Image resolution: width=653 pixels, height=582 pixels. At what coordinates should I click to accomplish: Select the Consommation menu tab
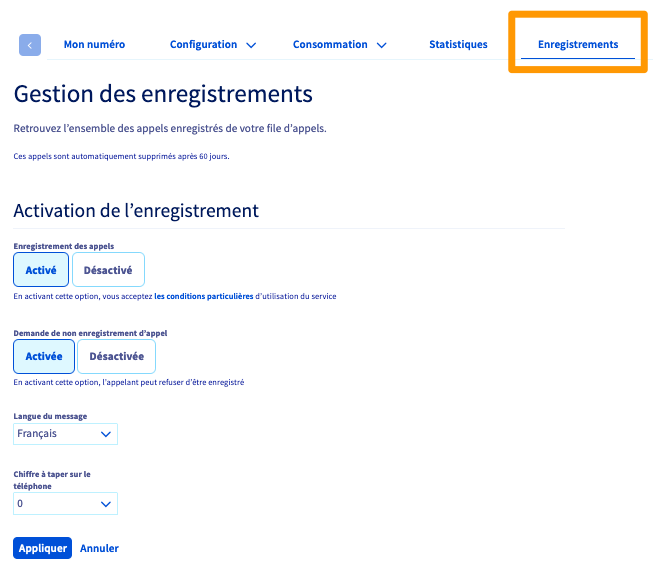coord(329,45)
